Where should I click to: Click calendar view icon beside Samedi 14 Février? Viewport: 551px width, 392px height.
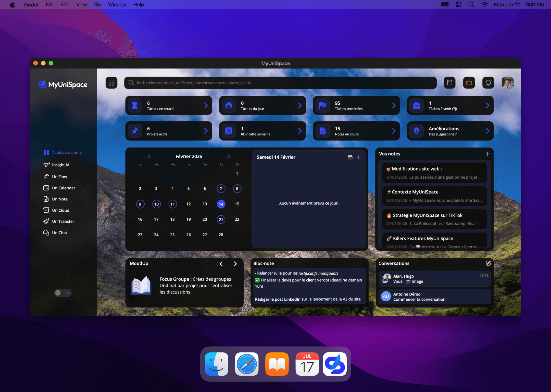(x=350, y=157)
